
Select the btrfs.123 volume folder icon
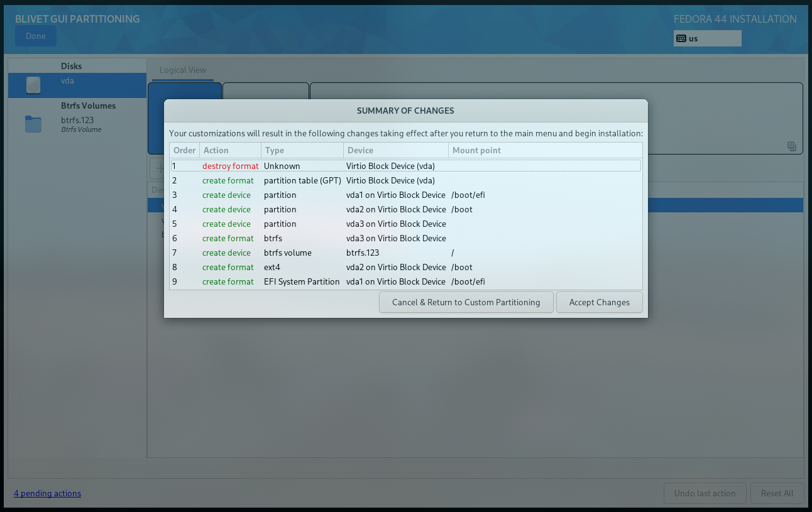tap(33, 124)
